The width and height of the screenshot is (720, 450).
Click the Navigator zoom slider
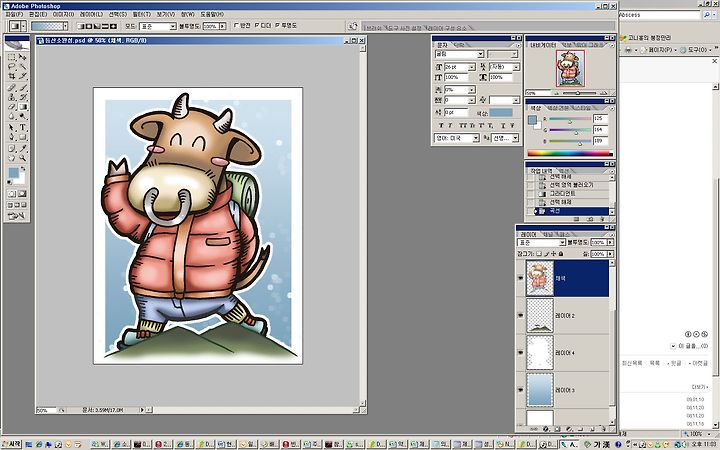(578, 93)
